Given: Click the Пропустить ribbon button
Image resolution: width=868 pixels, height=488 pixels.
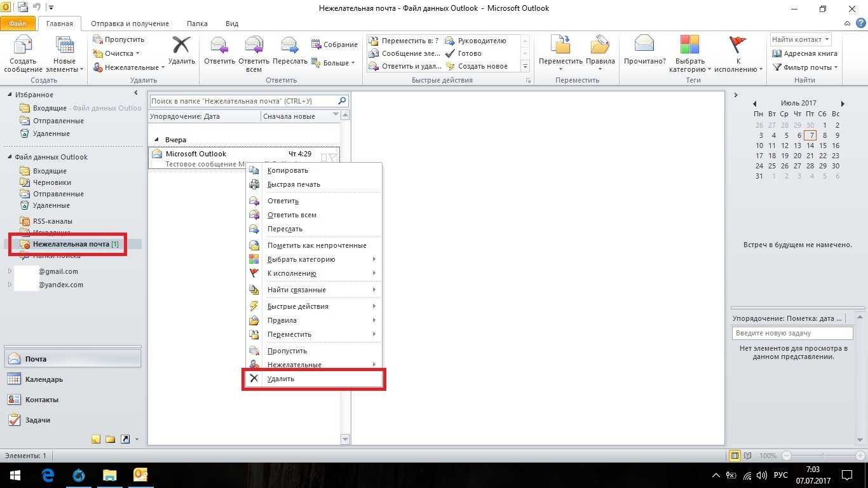Looking at the screenshot, I should pyautogui.click(x=119, y=39).
